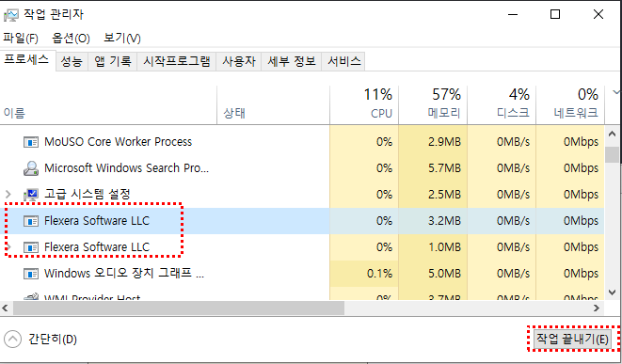Switch to the 앱 기록 tab
This screenshot has width=622, height=364.
tap(113, 61)
